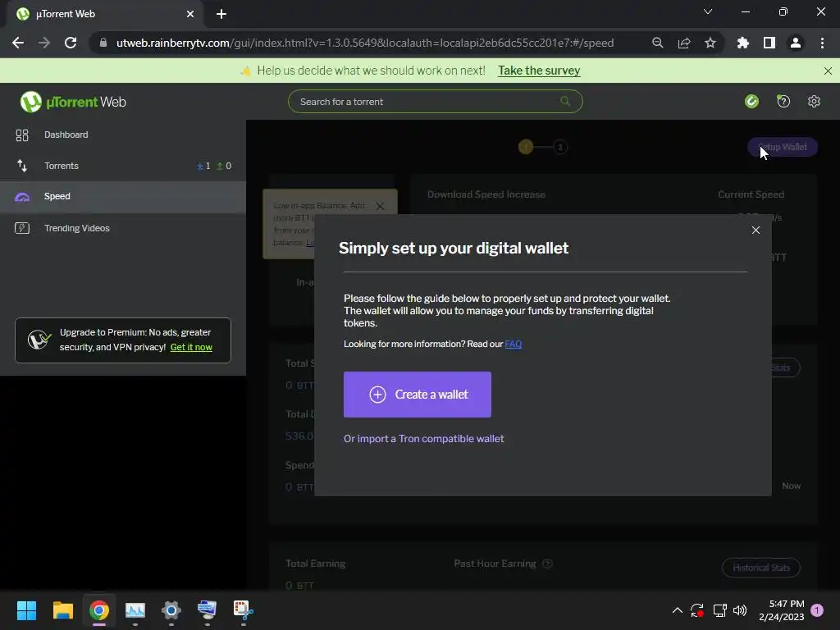This screenshot has height=630, width=840.
Task: Click the address bar URL
Action: tap(365, 43)
